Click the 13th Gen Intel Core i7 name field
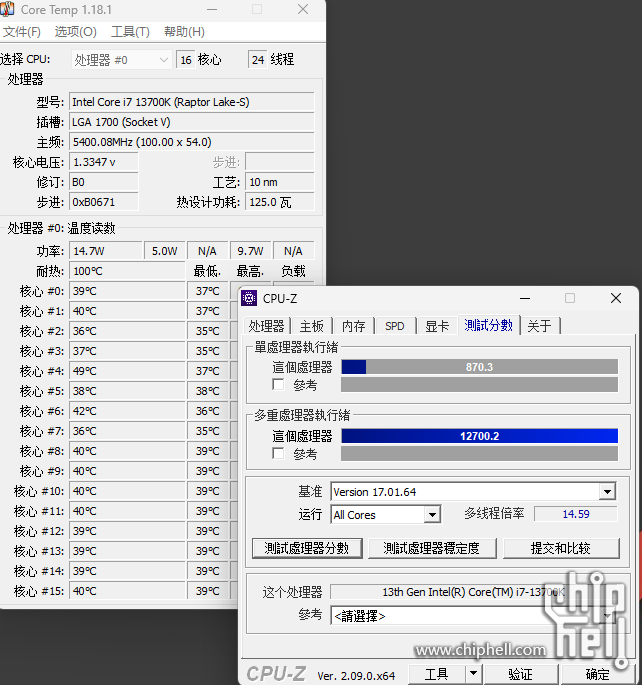Image resolution: width=642 pixels, height=685 pixels. pyautogui.click(x=473, y=592)
